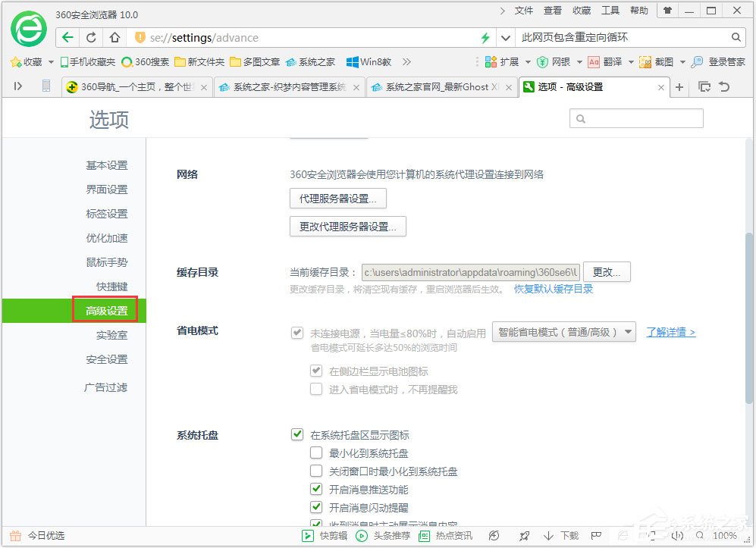The height and width of the screenshot is (548, 756).
Task: Click the 100% zoom level control
Action: click(x=724, y=535)
